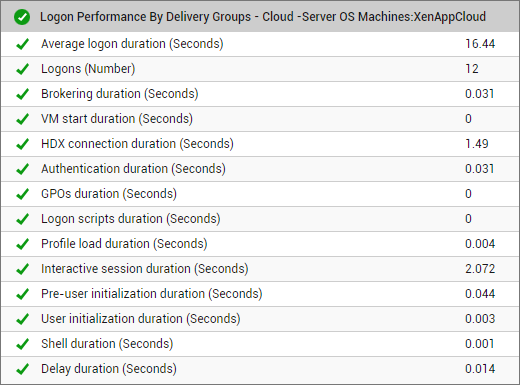Click the 2.072 interactive session value
Screen dimensions: 520x385
coord(480,269)
